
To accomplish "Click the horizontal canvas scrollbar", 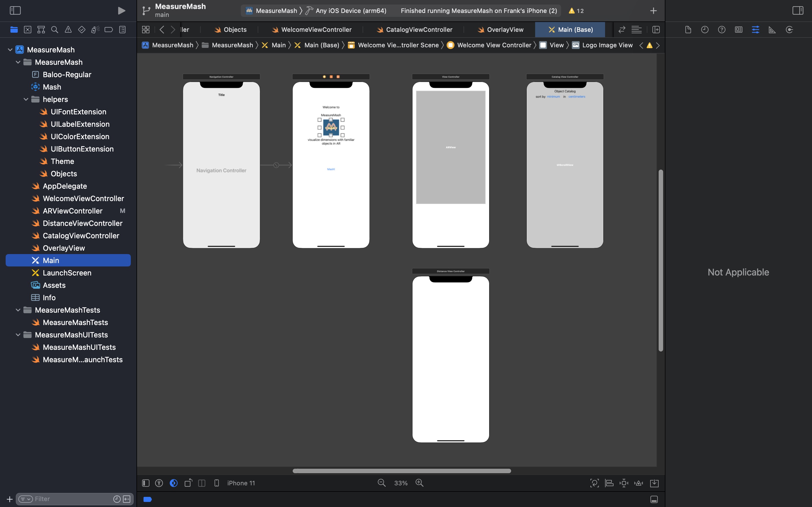I will [x=402, y=471].
